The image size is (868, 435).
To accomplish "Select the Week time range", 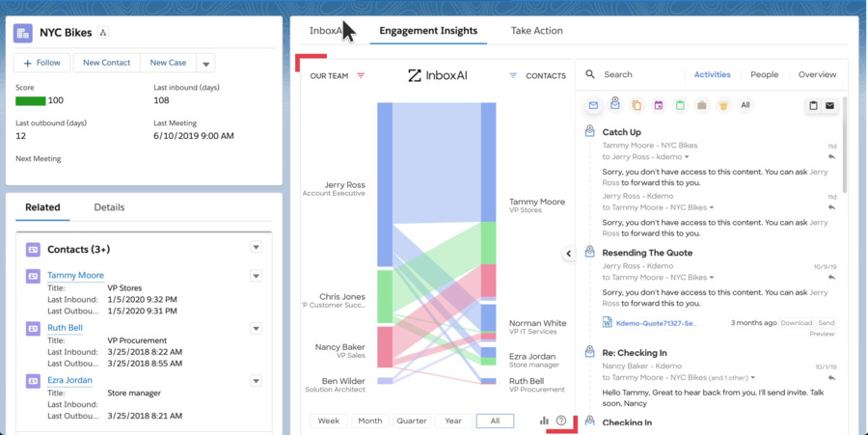I will pos(328,421).
